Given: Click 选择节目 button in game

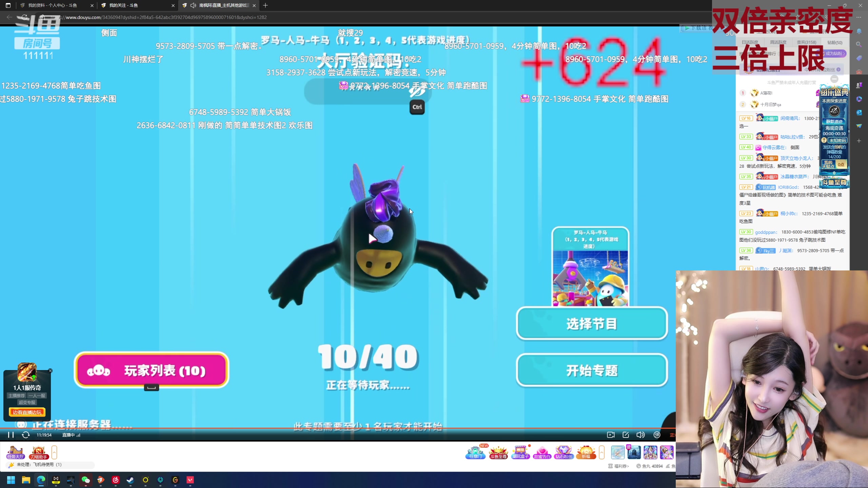Looking at the screenshot, I should point(592,324).
